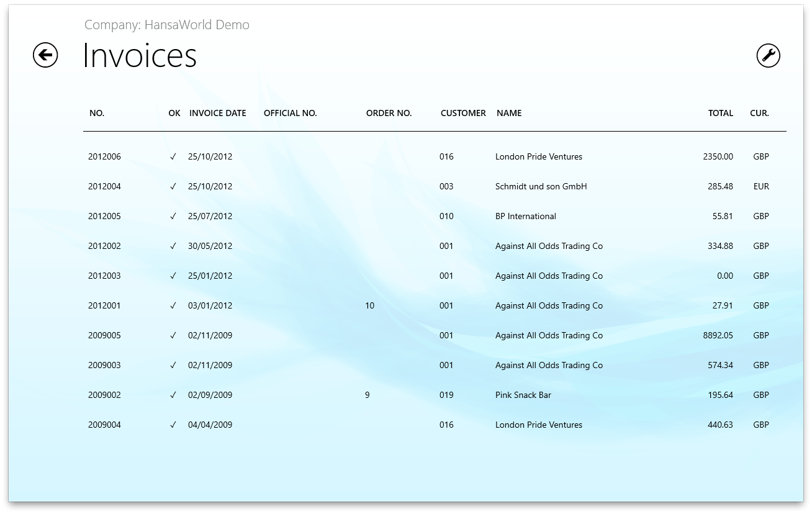The width and height of the screenshot is (812, 514).
Task: Click the back arrow icon
Action: pyautogui.click(x=45, y=55)
